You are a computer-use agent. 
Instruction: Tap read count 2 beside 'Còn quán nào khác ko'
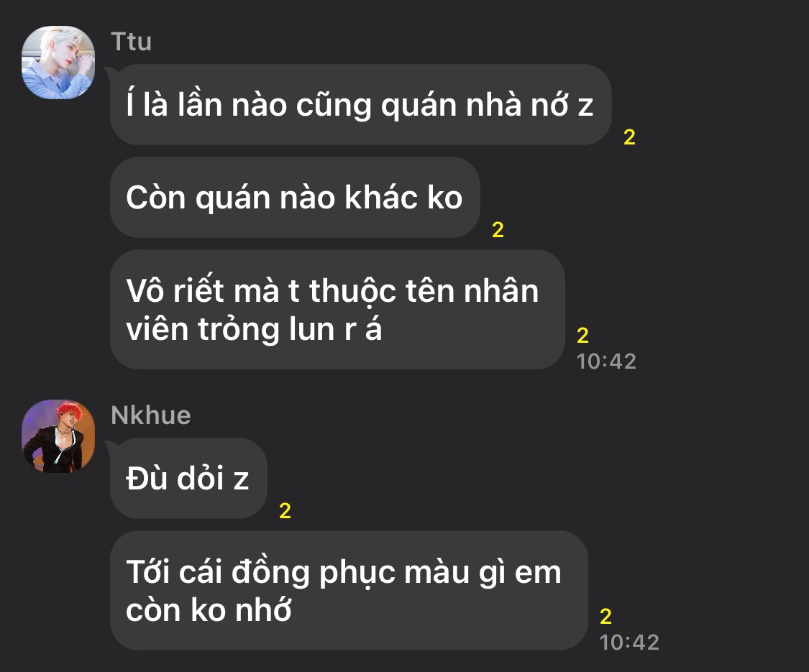[x=498, y=230]
